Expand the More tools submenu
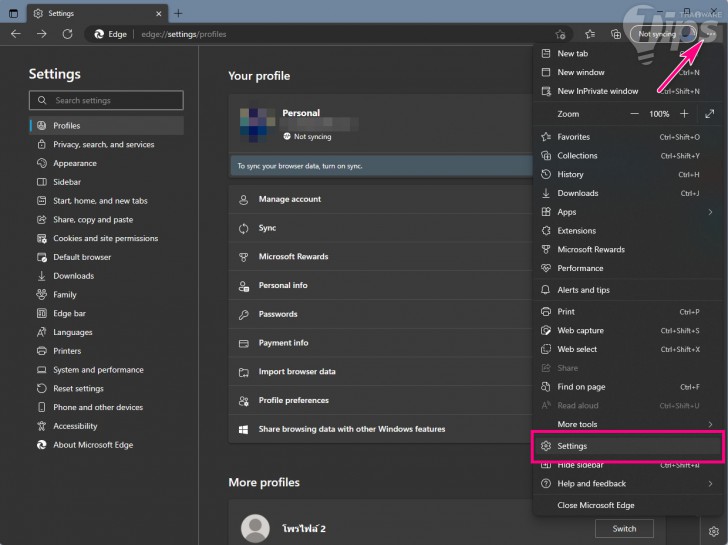 (x=628, y=424)
